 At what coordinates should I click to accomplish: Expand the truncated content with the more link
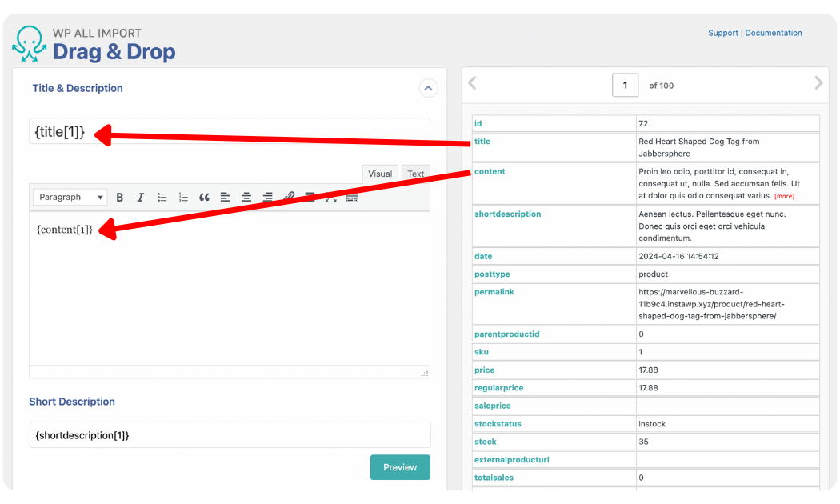coord(784,195)
